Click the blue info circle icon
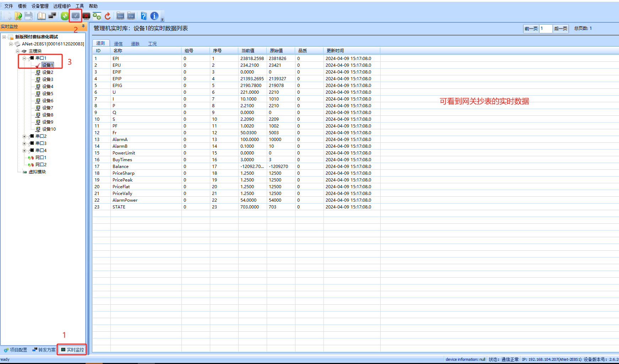 154,16
